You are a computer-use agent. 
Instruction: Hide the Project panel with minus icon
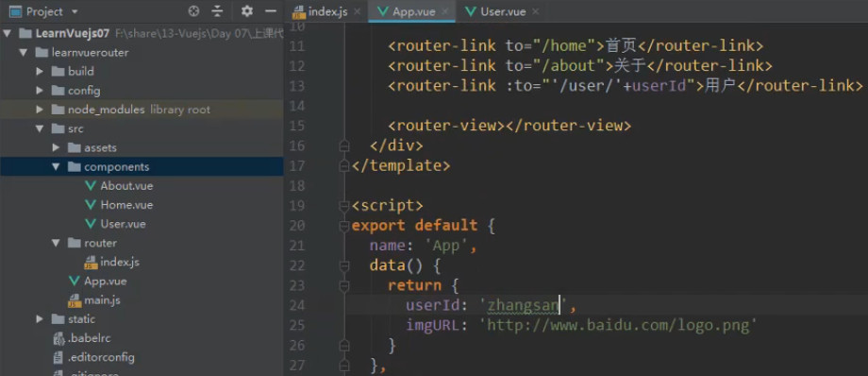[271, 11]
